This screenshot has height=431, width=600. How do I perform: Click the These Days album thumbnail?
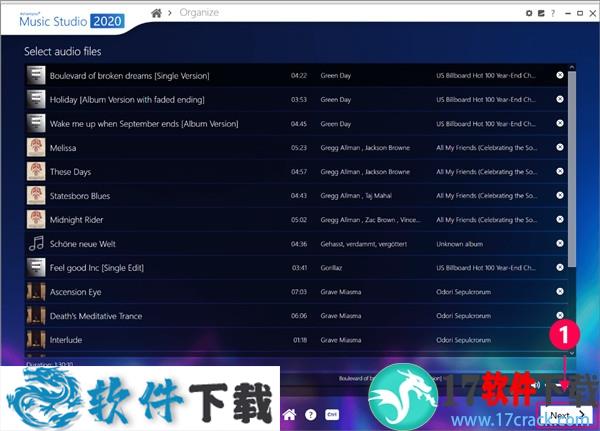36,171
